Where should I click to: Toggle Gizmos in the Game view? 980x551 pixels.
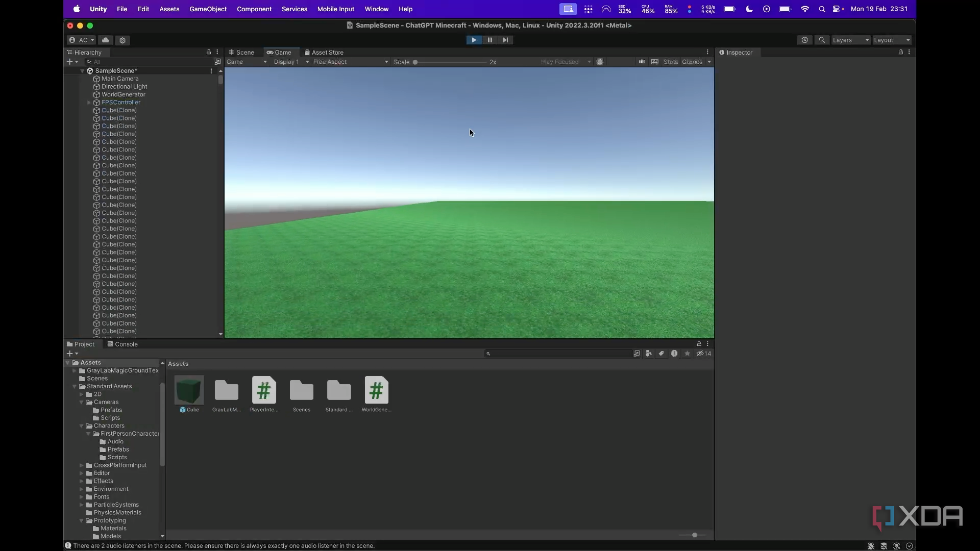(692, 62)
